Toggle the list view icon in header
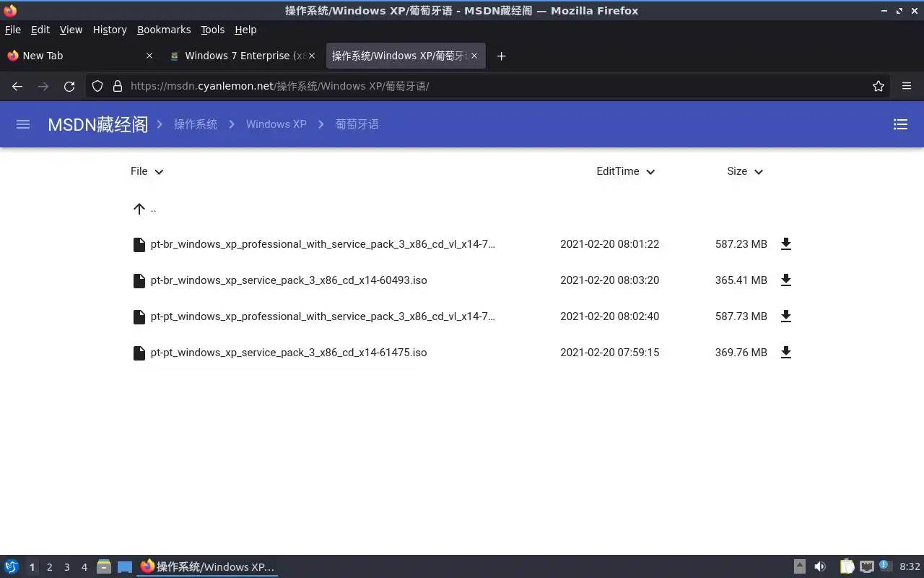Screen dimensions: 924x578 (900, 124)
